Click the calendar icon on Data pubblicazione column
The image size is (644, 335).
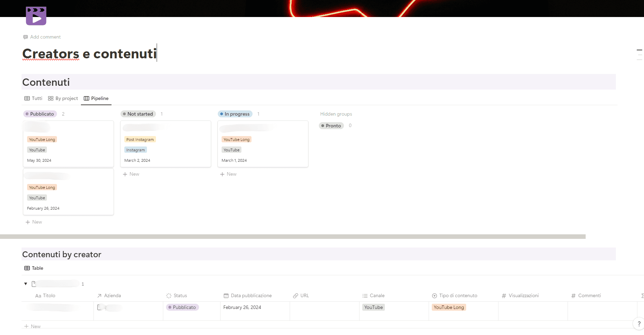coord(226,295)
